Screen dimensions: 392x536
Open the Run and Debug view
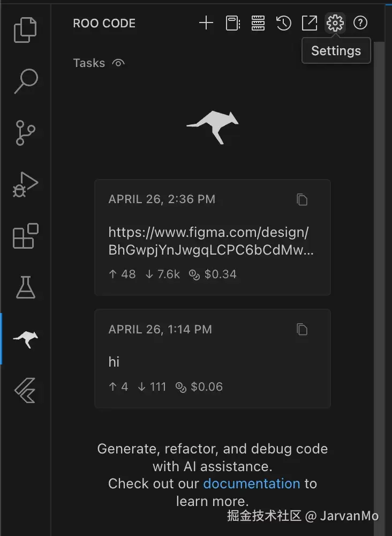click(24, 184)
